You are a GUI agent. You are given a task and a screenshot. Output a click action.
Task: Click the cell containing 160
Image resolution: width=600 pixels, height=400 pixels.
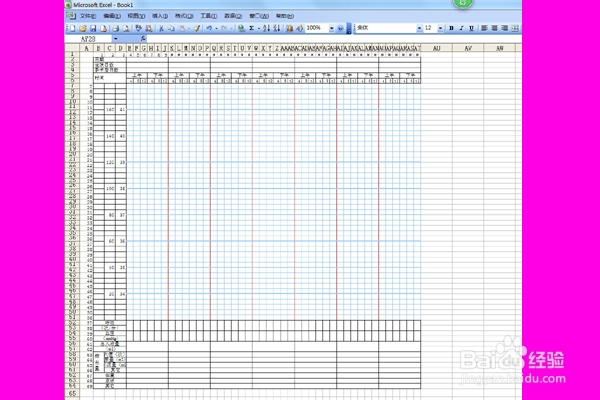pyautogui.click(x=110, y=109)
